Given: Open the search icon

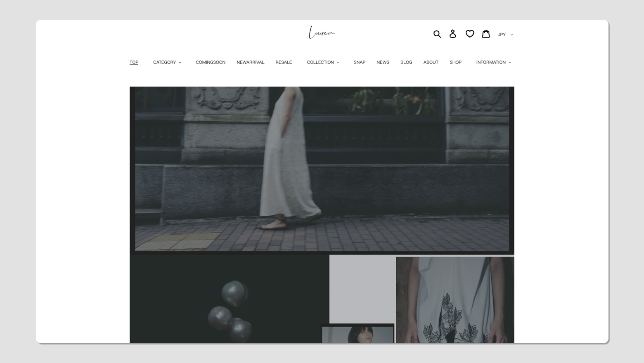Looking at the screenshot, I should pyautogui.click(x=437, y=34).
